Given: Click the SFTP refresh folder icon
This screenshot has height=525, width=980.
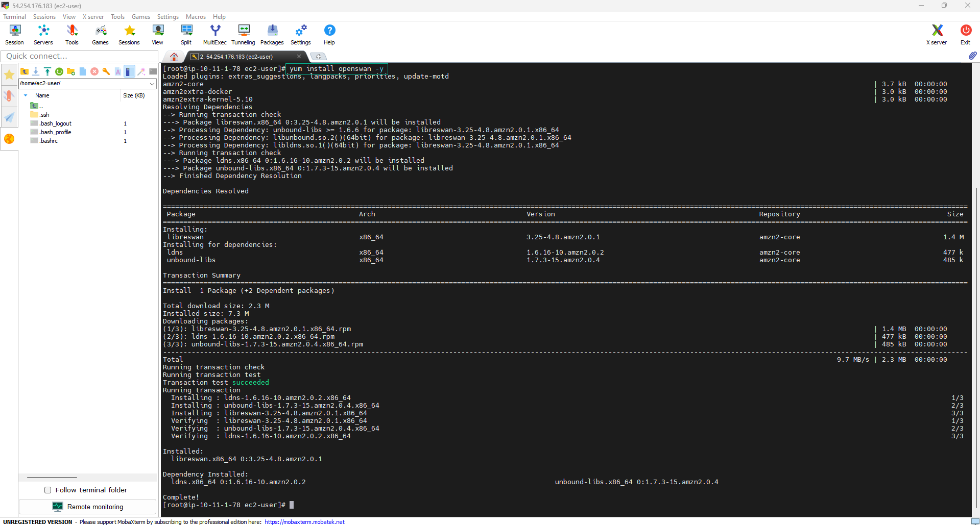Looking at the screenshot, I should [59, 71].
